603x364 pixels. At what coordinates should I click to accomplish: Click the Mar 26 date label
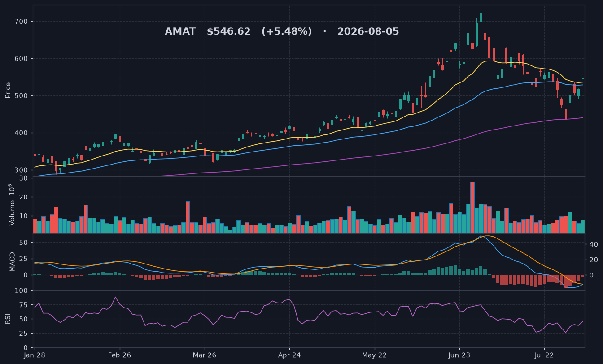[x=205, y=355]
